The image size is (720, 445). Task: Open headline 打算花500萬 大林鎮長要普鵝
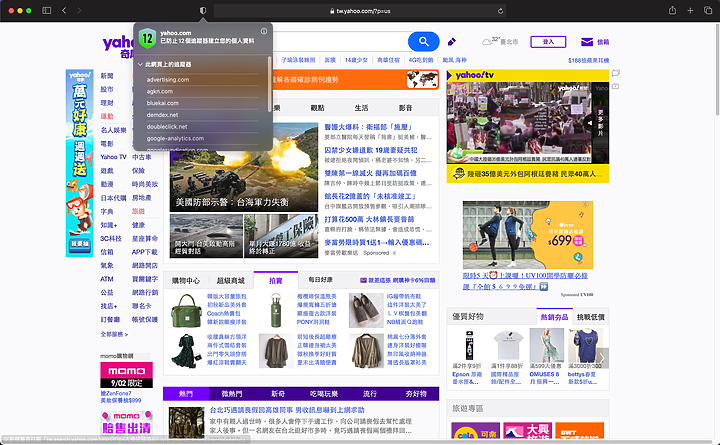click(369, 219)
